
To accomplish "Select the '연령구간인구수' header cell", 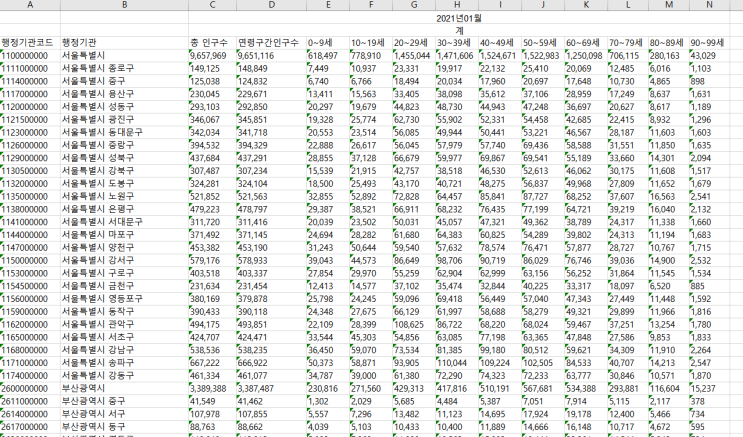I will (x=272, y=43).
